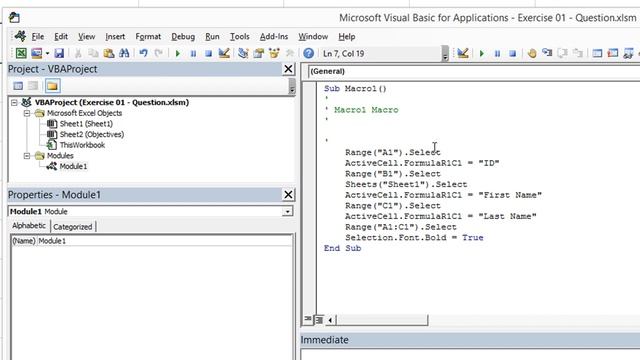The height and width of the screenshot is (360, 640).
Task: Open the Debug menu
Action: (x=183, y=36)
